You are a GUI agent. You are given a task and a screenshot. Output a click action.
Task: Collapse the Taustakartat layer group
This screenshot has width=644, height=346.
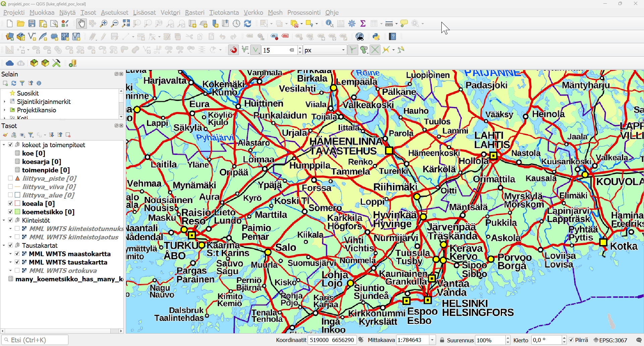pos(4,245)
